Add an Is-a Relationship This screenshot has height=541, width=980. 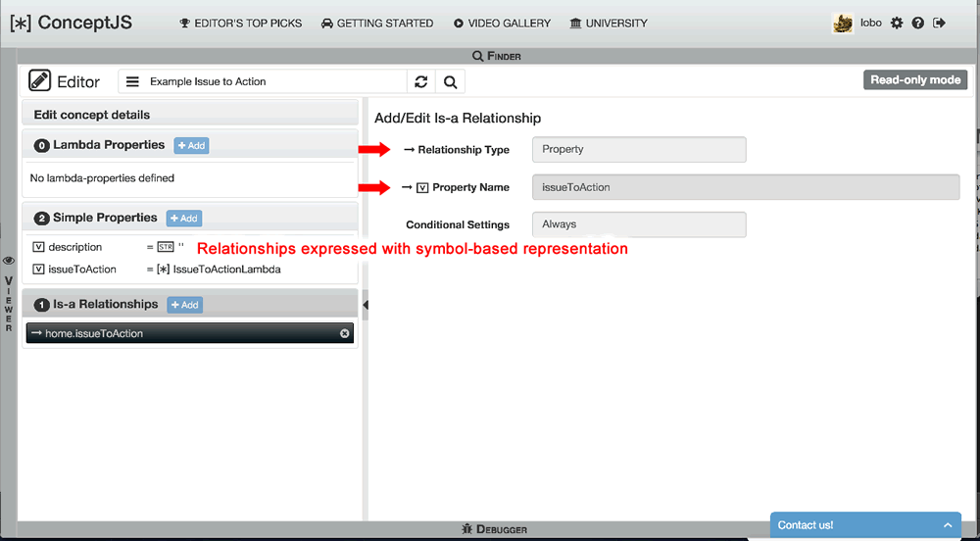[185, 305]
